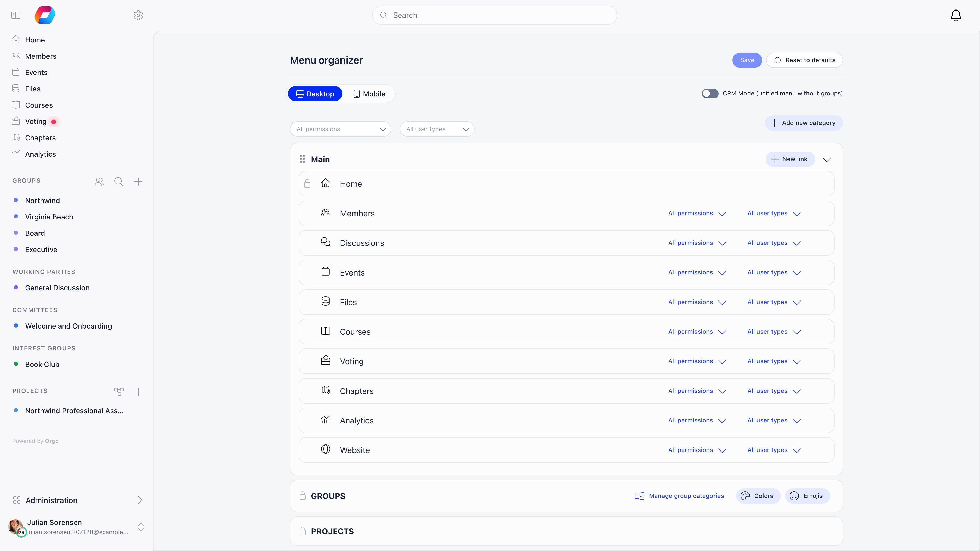Open Voting row All permissions dropdown

point(697,361)
